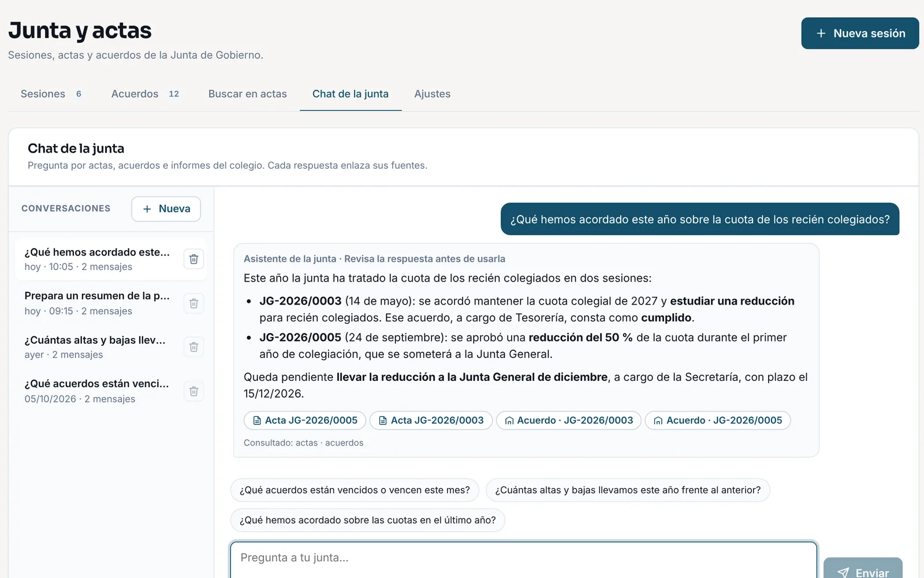
Task: Open source Acta JG-2026/0005
Action: coord(305,421)
